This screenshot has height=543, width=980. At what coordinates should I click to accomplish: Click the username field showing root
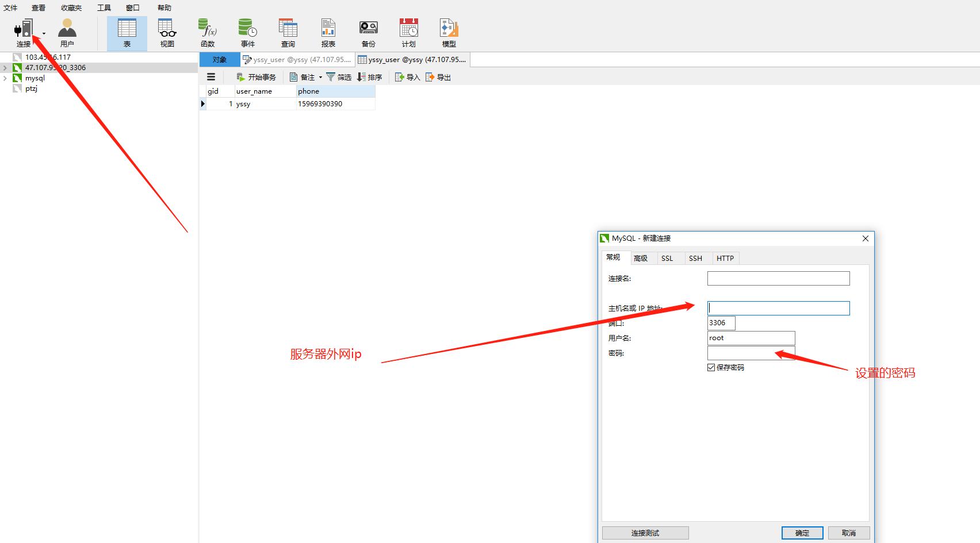751,338
